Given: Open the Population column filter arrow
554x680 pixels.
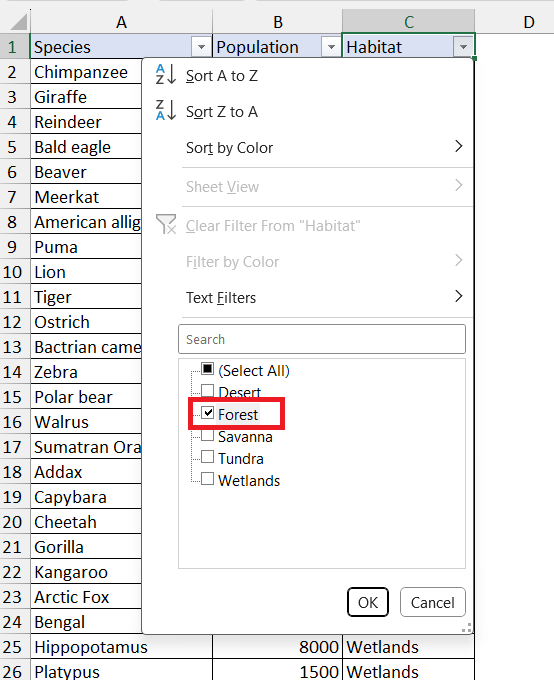Looking at the screenshot, I should click(x=331, y=46).
